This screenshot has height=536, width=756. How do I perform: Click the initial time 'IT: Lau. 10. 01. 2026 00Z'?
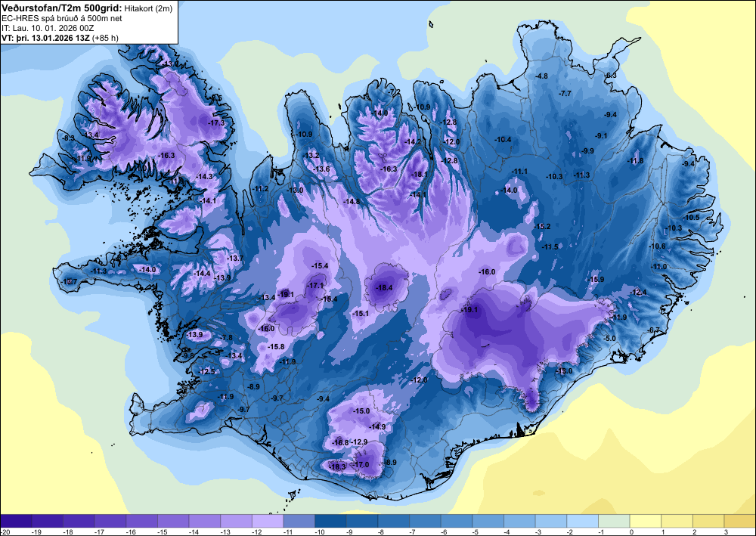coord(48,28)
